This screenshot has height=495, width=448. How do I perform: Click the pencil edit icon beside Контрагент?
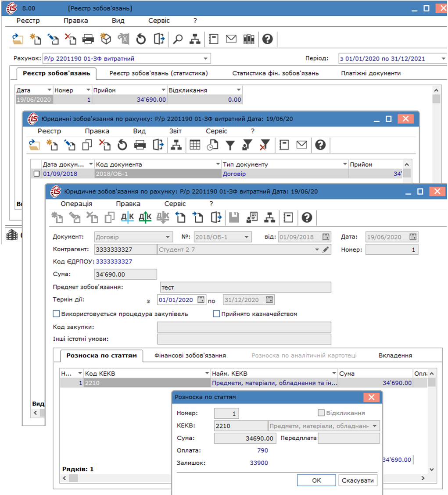[x=326, y=249]
